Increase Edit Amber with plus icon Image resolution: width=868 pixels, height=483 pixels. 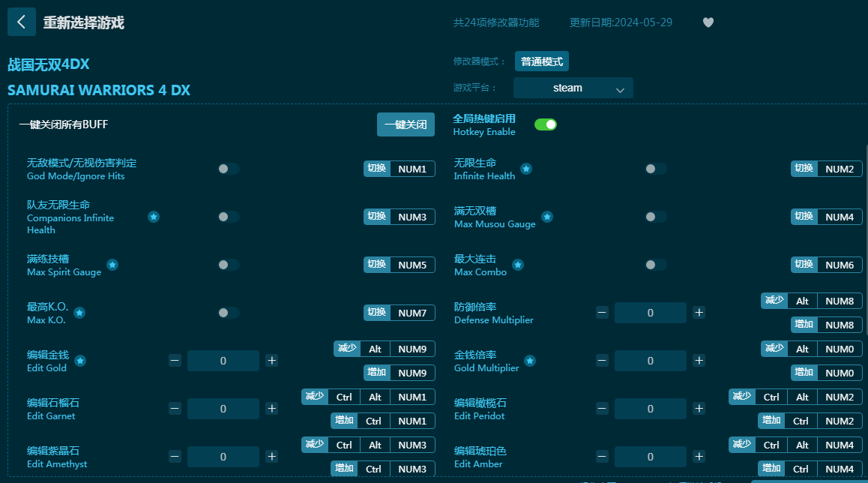tap(699, 457)
